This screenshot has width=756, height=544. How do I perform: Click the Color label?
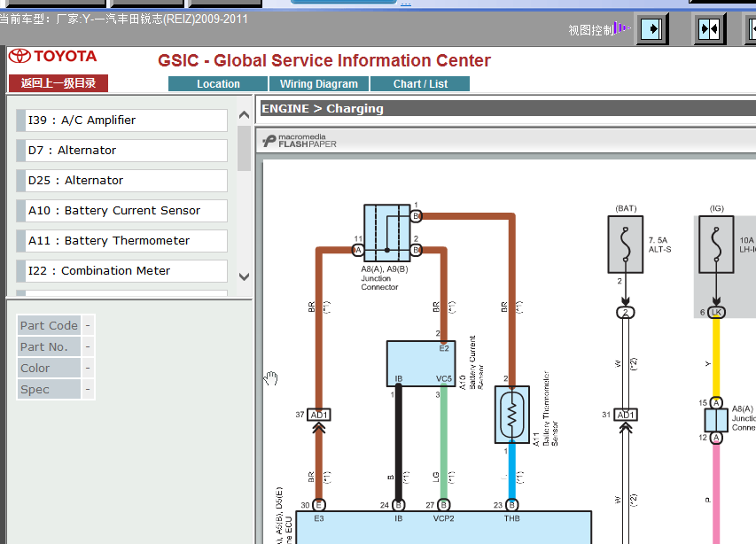[49, 368]
